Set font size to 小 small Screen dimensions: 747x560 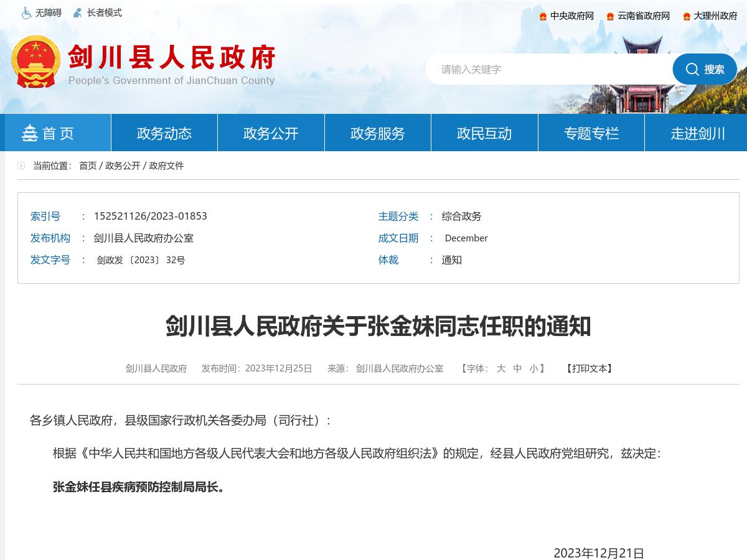coord(533,368)
